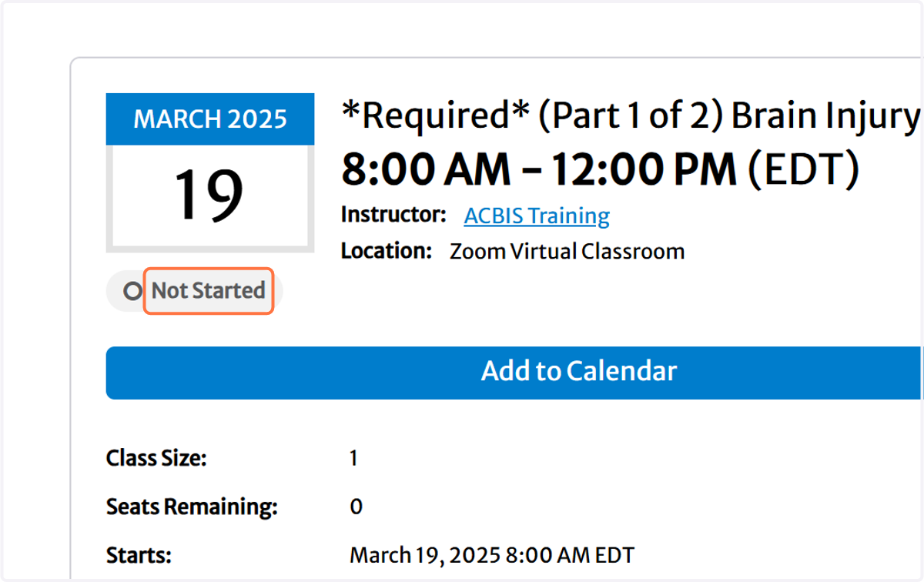Click the MARCH 2025 calendar header
This screenshot has height=582, width=924.
coord(210,119)
